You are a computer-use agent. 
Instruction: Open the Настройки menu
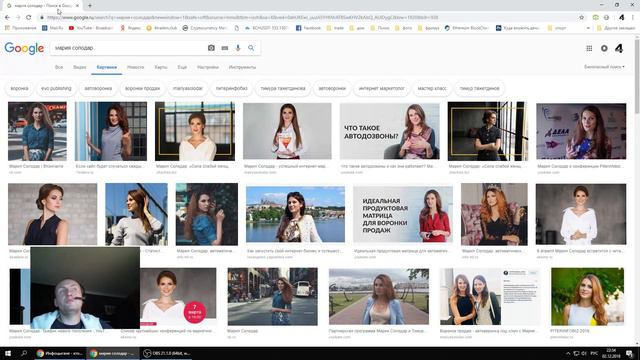[x=208, y=67]
